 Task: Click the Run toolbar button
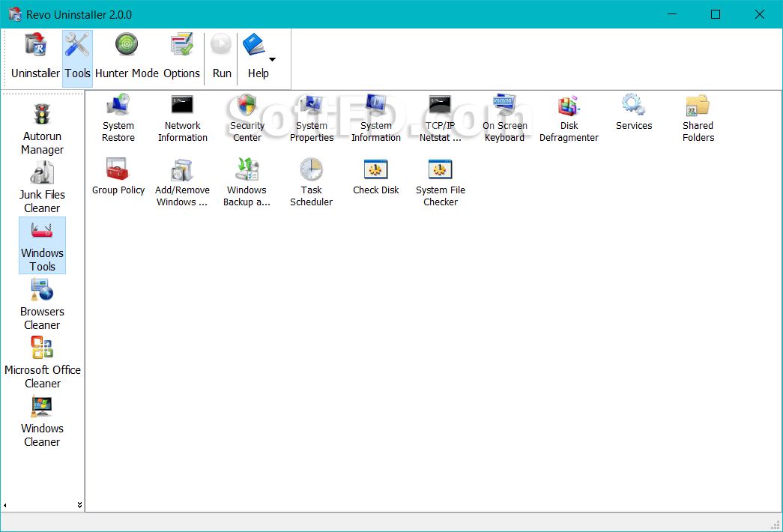click(x=222, y=56)
